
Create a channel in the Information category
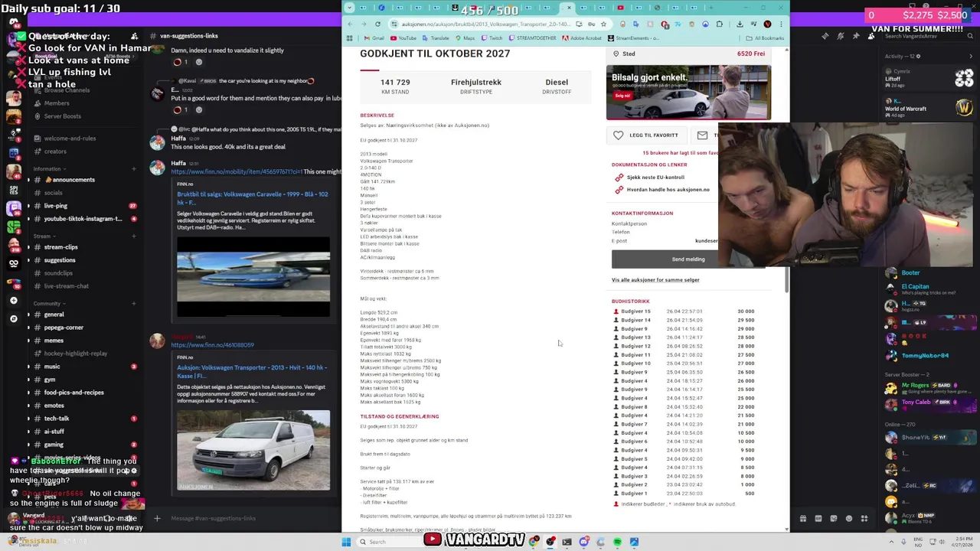tap(133, 168)
